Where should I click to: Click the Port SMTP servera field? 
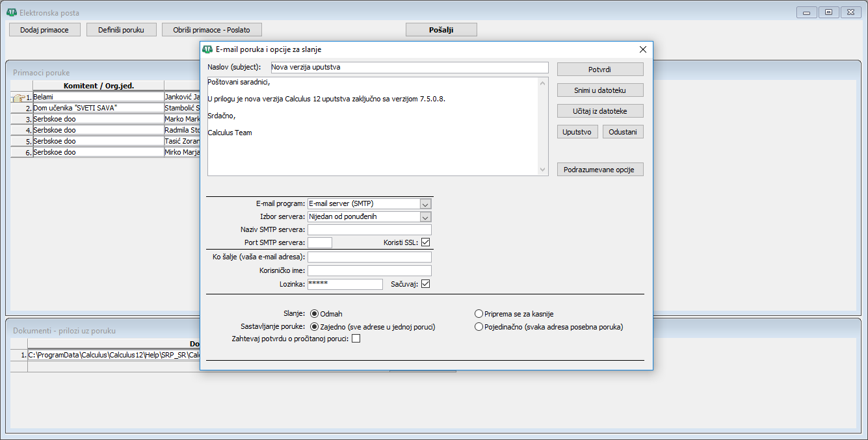click(x=319, y=243)
